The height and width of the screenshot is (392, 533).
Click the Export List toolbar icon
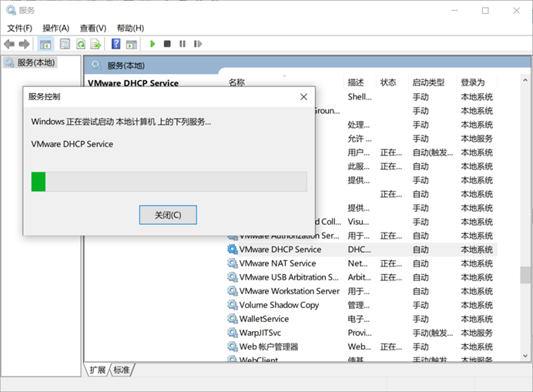[x=96, y=44]
